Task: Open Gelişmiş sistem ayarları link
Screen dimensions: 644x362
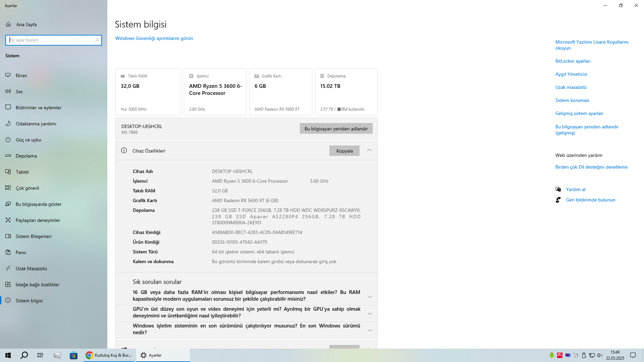Action: 579,113
